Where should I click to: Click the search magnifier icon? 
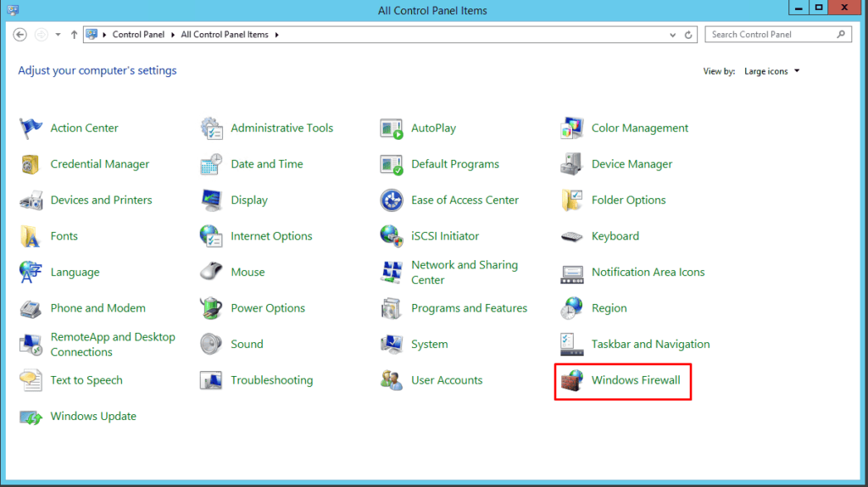(841, 35)
